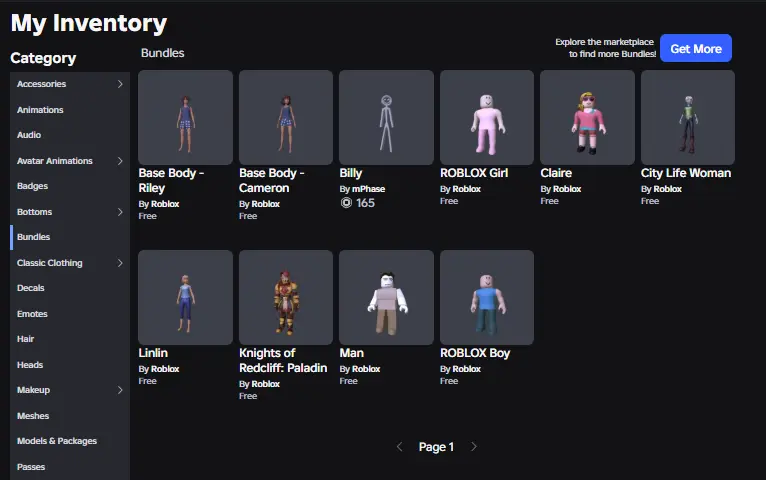Click the Linlin bundle thumbnail

coord(185,297)
